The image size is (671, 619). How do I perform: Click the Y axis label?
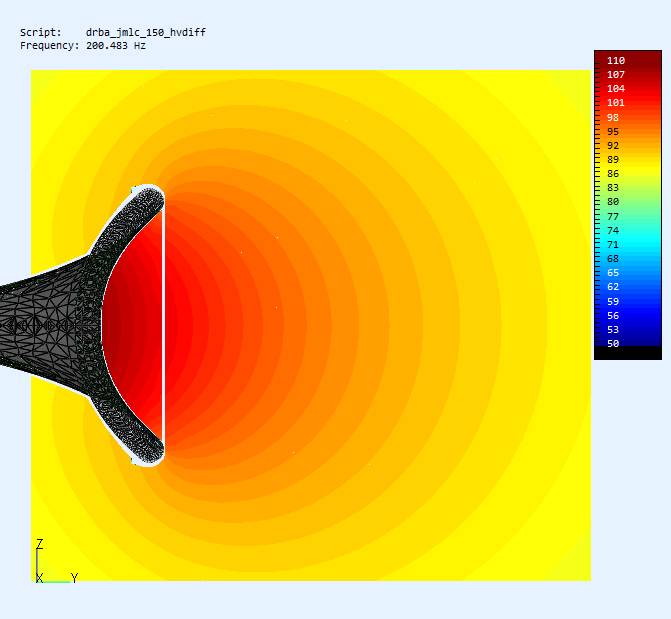pyautogui.click(x=74, y=578)
